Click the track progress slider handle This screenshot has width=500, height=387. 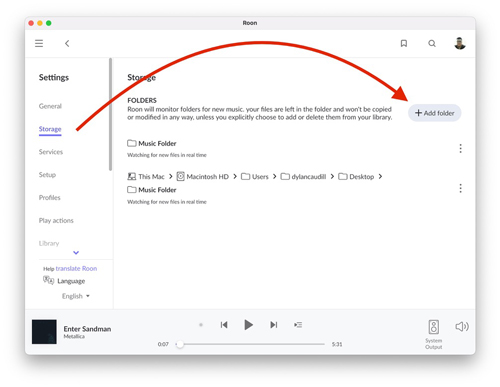180,344
